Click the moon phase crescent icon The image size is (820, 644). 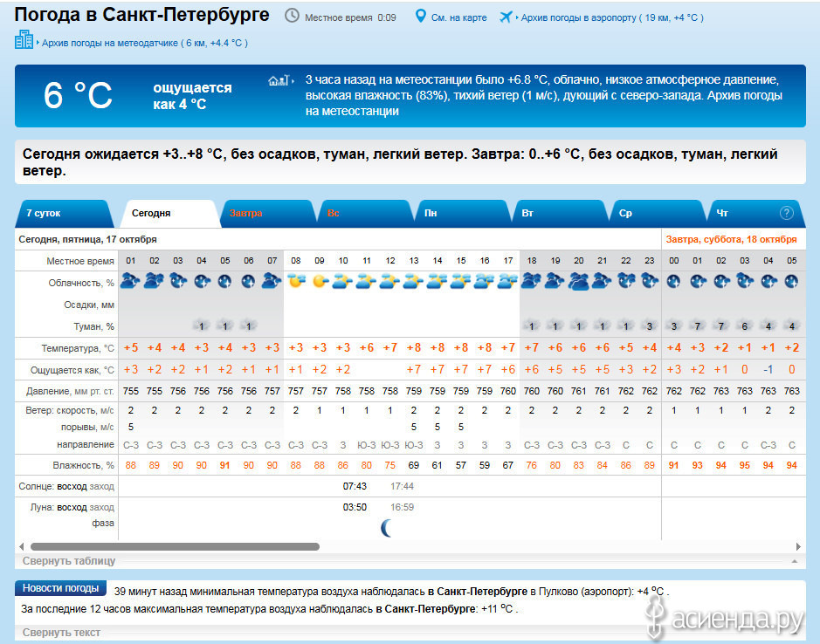tap(386, 527)
